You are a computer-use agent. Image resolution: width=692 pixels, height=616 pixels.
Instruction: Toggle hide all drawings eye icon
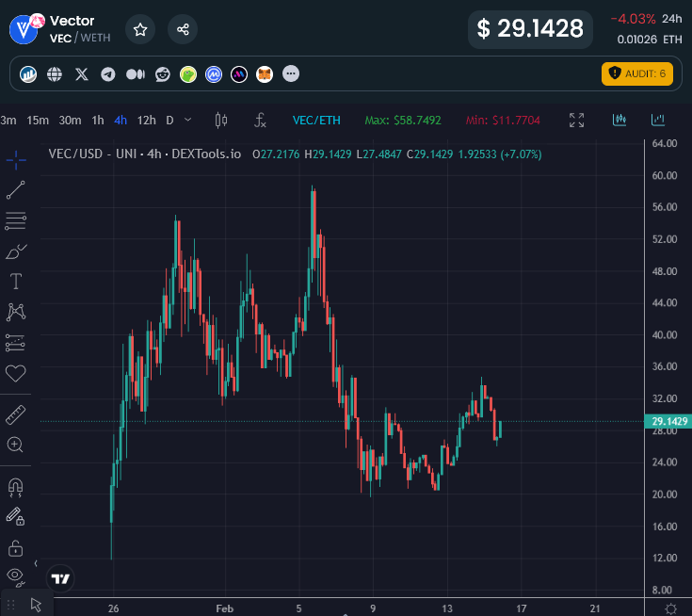[x=16, y=576]
